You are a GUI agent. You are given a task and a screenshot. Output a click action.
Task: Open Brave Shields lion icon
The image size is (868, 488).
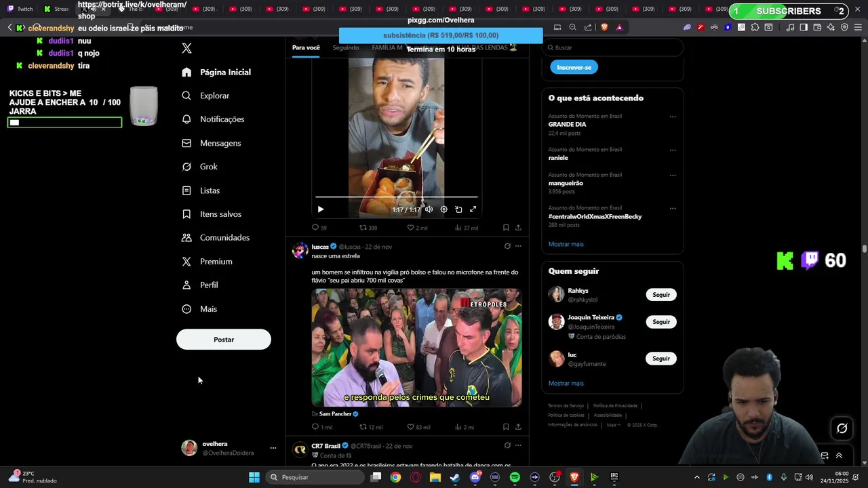tap(605, 27)
